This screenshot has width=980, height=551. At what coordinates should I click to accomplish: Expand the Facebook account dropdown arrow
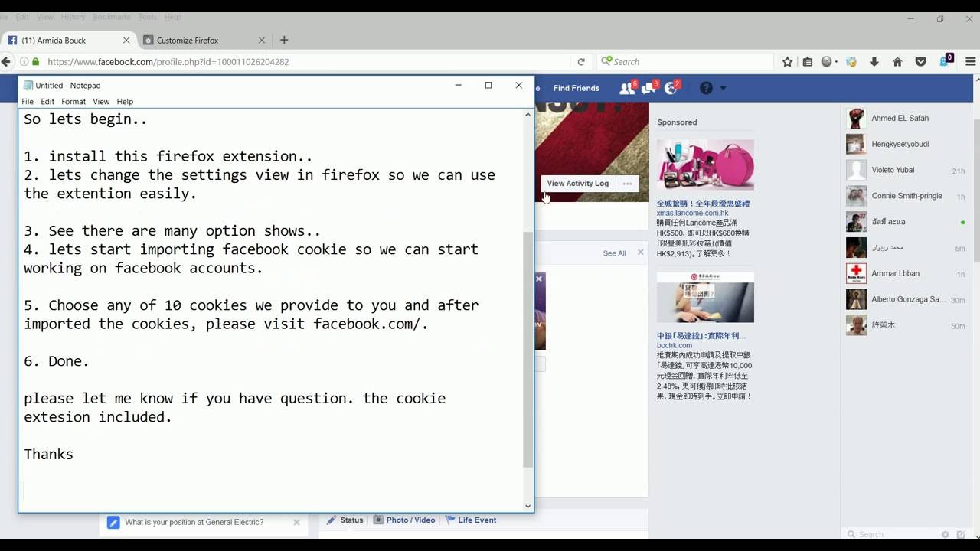click(723, 88)
